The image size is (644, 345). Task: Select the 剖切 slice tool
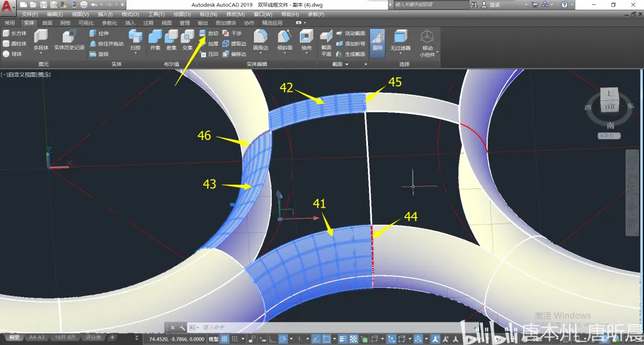tap(209, 33)
